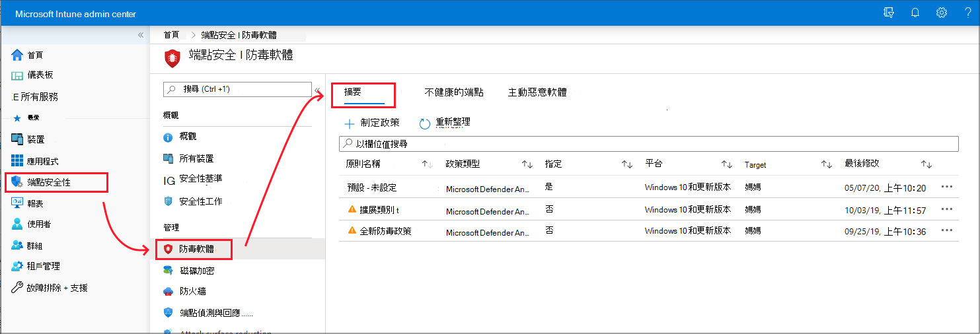Viewport: 980px width, 334px height.
Task: Collapse the blade menu with double chevron
Action: pyautogui.click(x=317, y=90)
